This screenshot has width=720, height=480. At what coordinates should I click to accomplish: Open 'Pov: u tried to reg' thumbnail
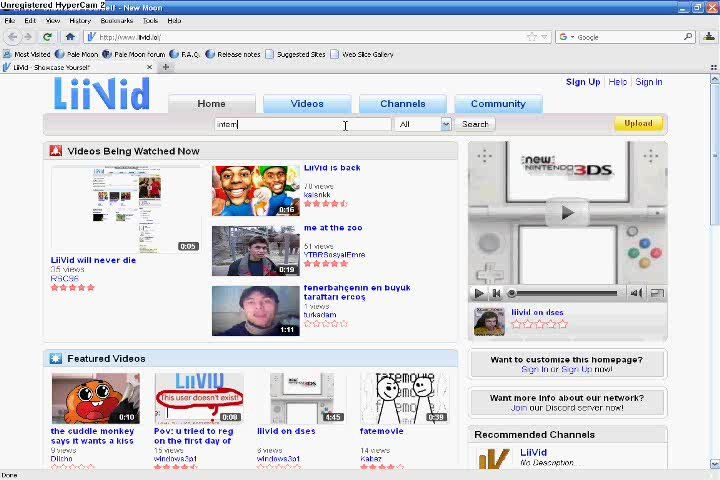(199, 398)
